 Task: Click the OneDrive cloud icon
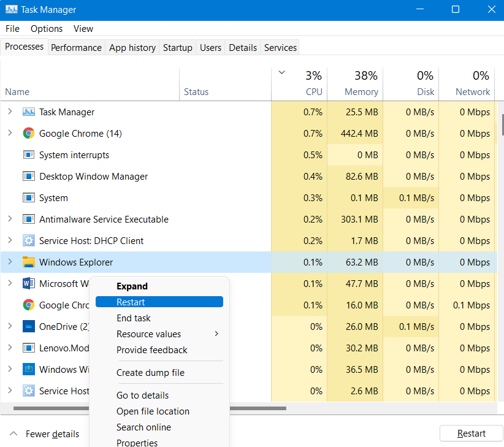click(x=28, y=327)
